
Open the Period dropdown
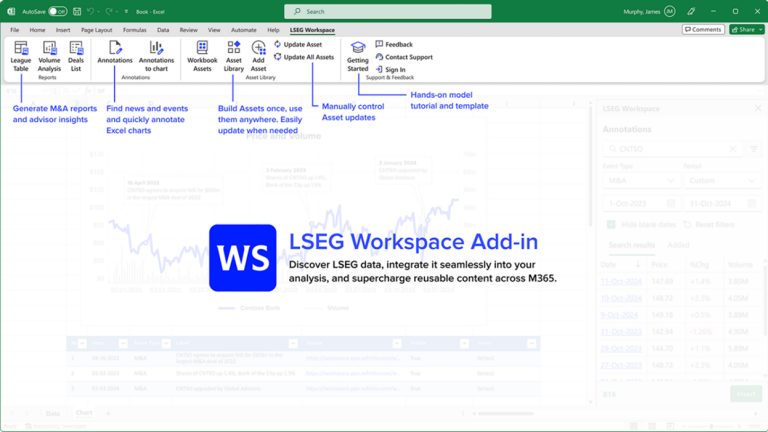tap(722, 181)
